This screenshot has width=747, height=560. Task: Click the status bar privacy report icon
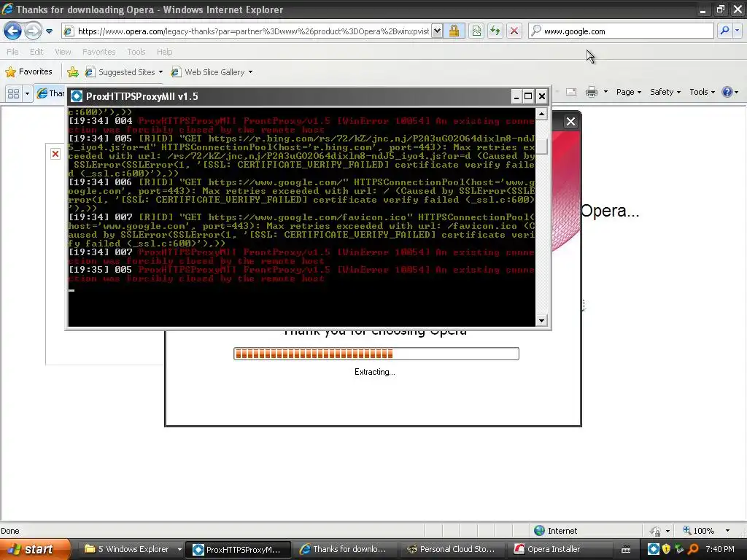pyautogui.click(x=656, y=531)
